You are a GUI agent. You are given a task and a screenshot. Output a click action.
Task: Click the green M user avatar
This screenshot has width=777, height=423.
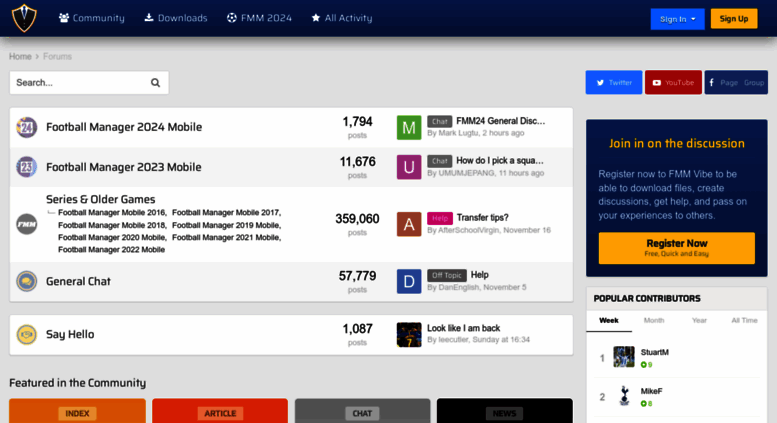click(x=409, y=128)
